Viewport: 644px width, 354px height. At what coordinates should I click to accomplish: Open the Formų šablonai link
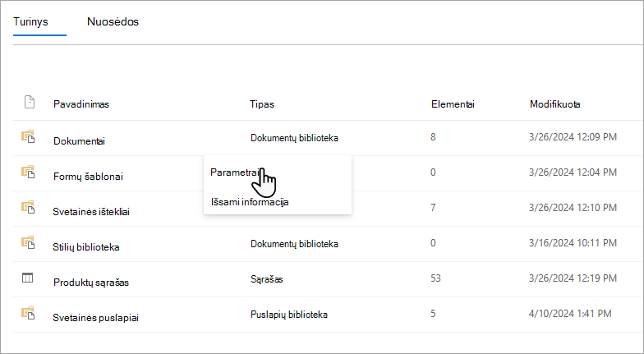coord(89,177)
